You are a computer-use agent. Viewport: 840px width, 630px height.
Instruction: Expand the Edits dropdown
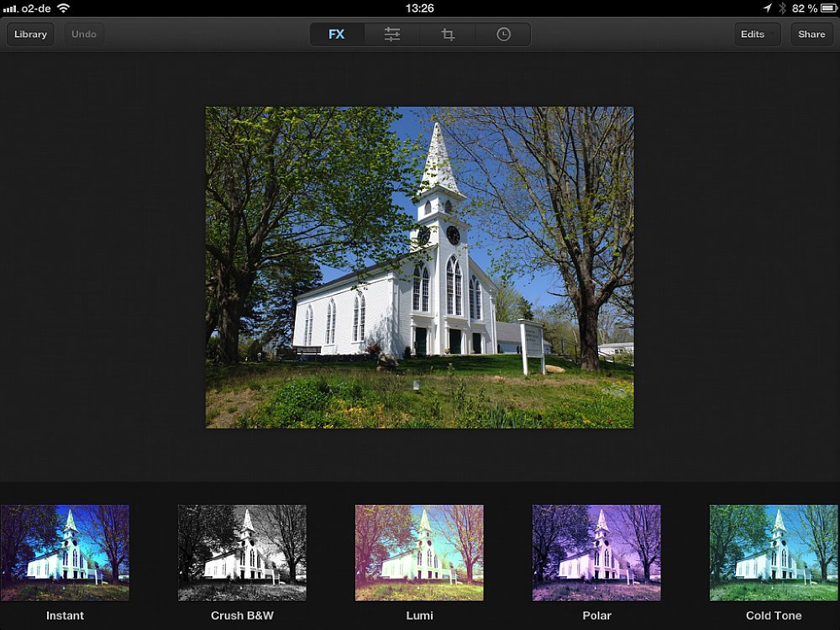pos(757,34)
